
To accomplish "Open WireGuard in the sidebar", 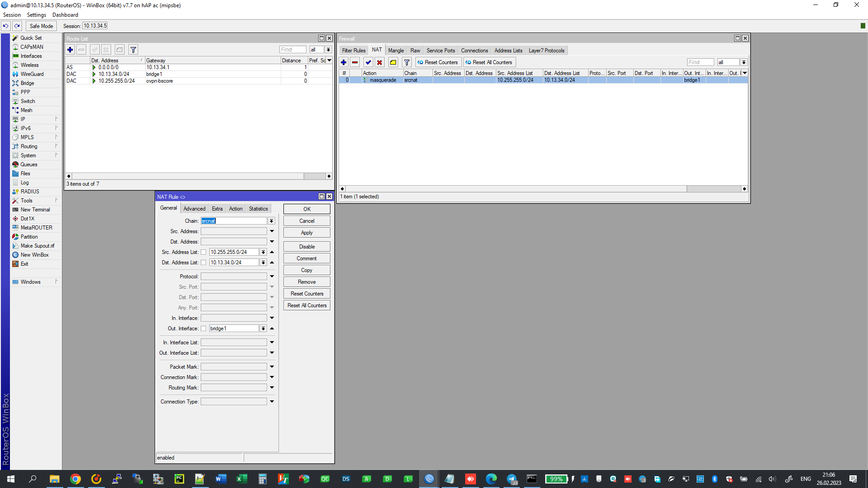I will (x=32, y=74).
